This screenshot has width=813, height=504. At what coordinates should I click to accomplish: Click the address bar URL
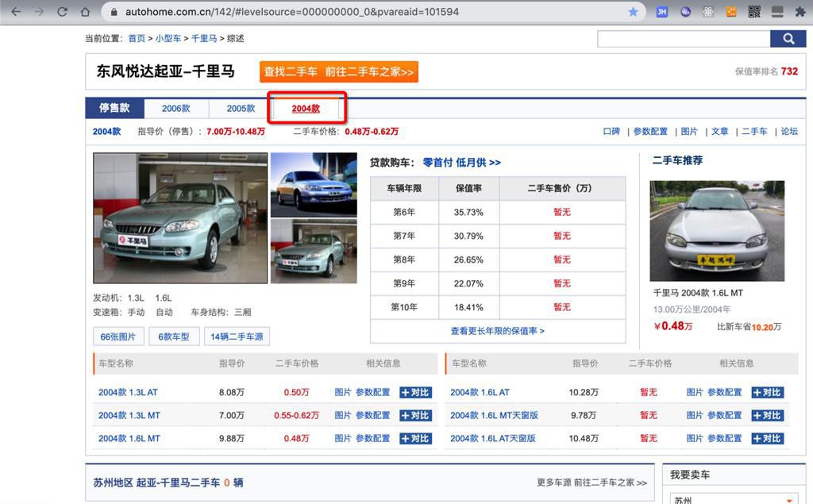coord(292,11)
